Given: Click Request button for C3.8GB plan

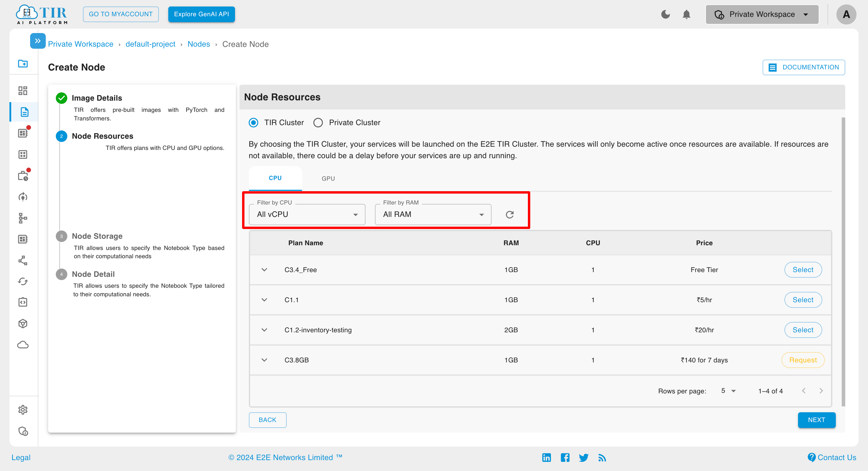Looking at the screenshot, I should (x=803, y=360).
